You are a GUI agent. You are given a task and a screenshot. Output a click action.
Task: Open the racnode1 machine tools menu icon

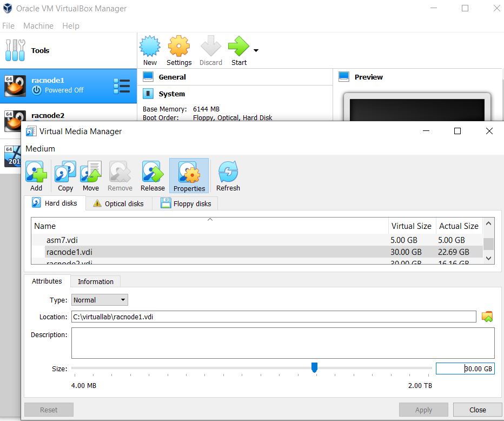pyautogui.click(x=122, y=86)
